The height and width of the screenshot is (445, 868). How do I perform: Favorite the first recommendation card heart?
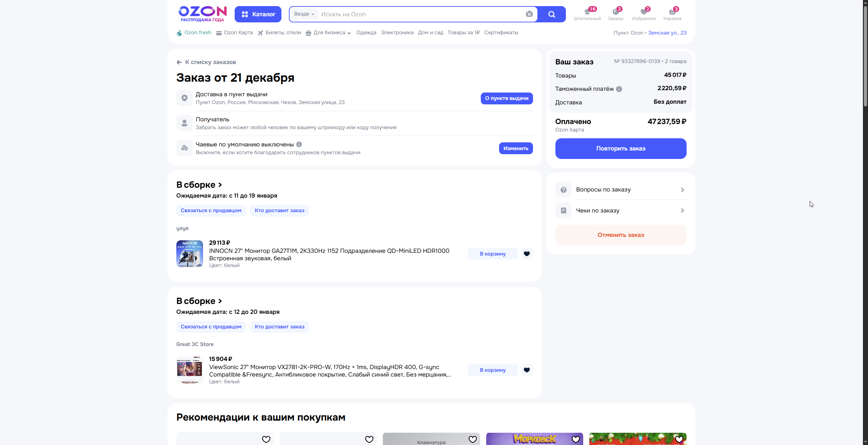pos(266,440)
